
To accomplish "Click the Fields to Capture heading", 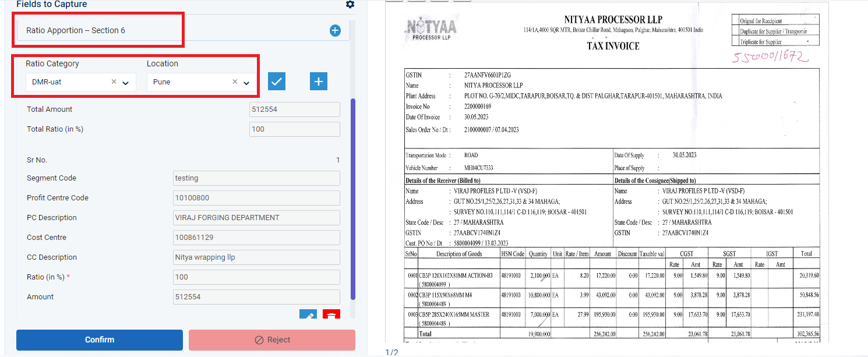I will pos(52,5).
